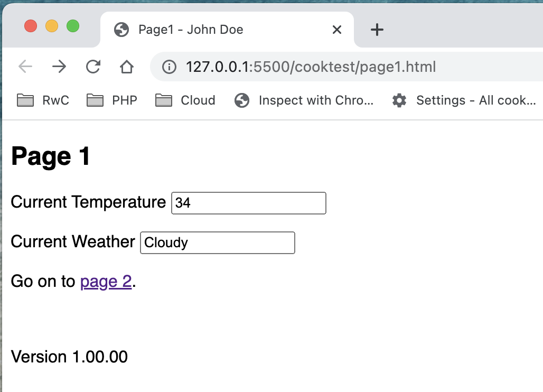Go back to the previous page
543x392 pixels.
pos(25,67)
